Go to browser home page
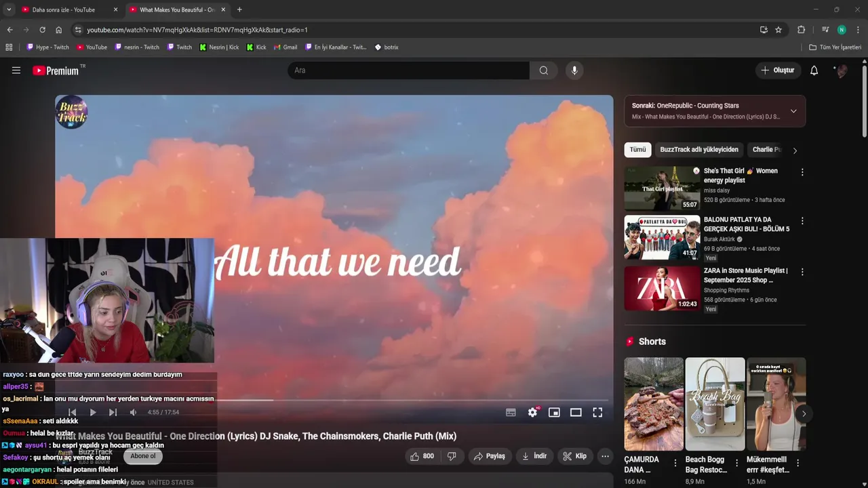This screenshot has height=488, width=868. pos(59,30)
